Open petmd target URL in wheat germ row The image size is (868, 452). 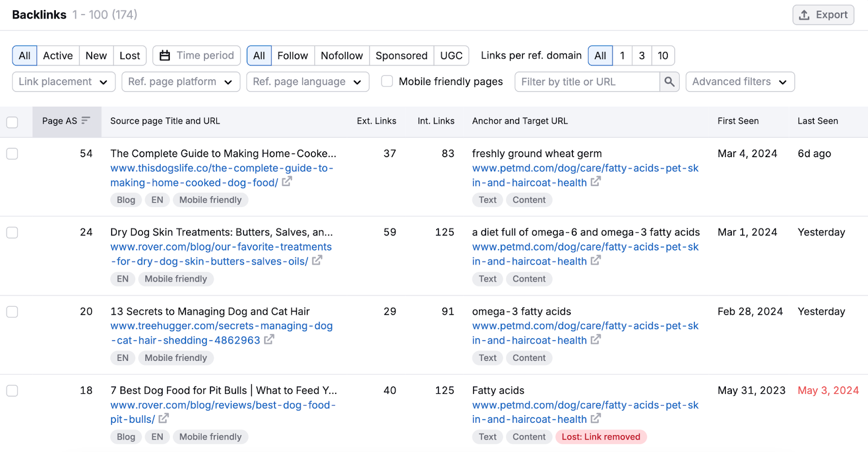point(585,175)
